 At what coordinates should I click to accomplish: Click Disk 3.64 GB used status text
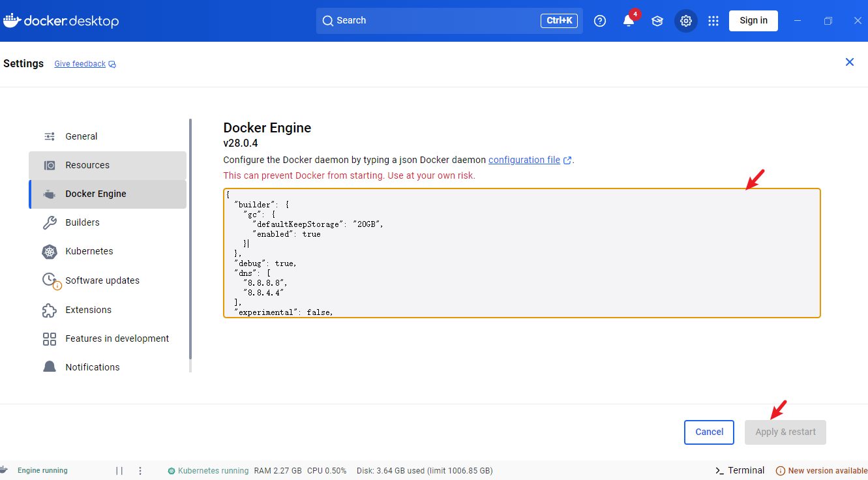(425, 470)
